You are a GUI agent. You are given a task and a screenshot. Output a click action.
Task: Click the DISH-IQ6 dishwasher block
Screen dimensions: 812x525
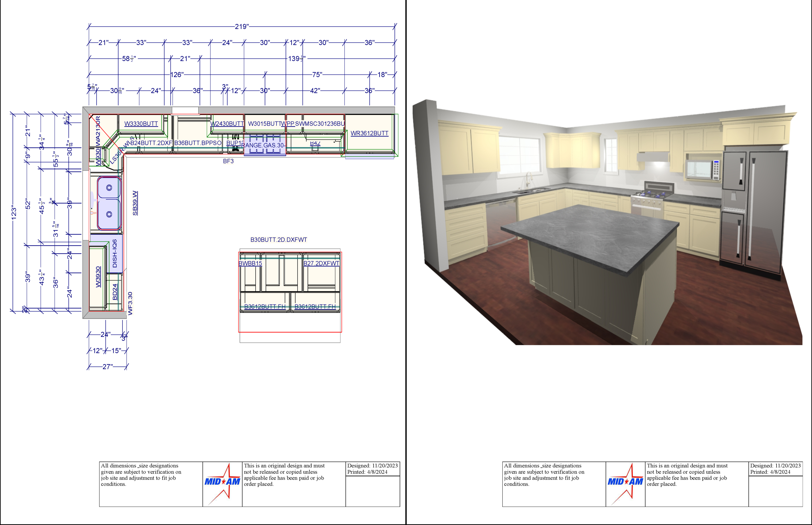[x=115, y=253]
